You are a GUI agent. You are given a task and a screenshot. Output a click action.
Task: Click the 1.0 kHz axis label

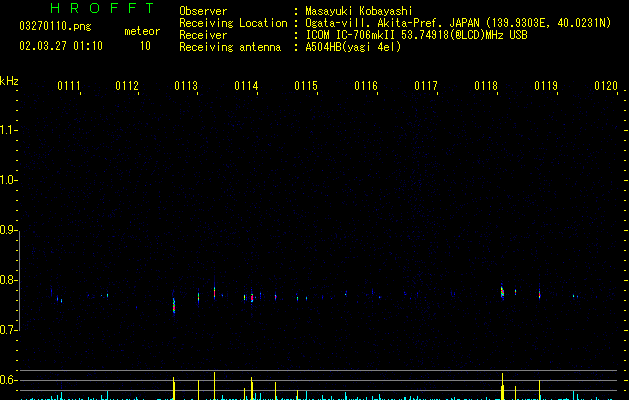[8, 180]
